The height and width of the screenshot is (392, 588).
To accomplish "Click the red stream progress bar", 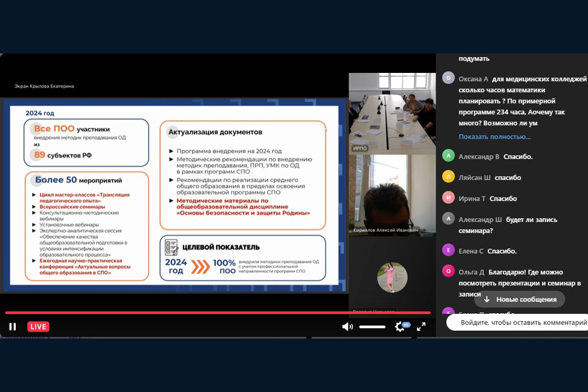I will point(218,313).
